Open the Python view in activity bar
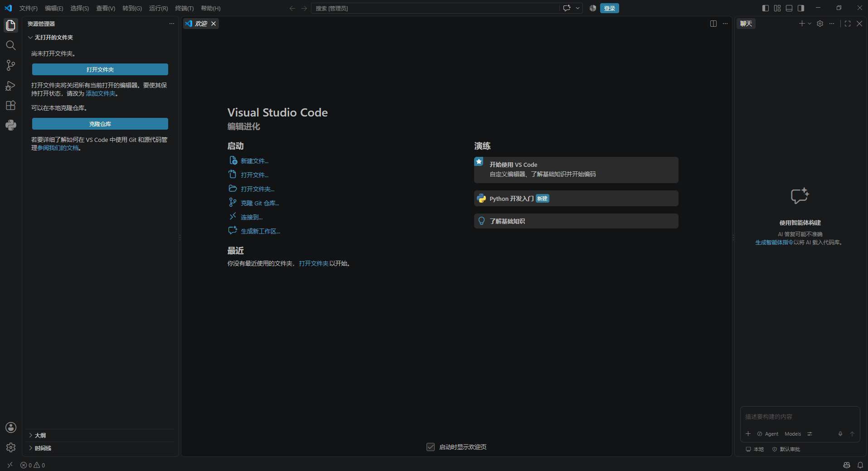 pyautogui.click(x=11, y=125)
